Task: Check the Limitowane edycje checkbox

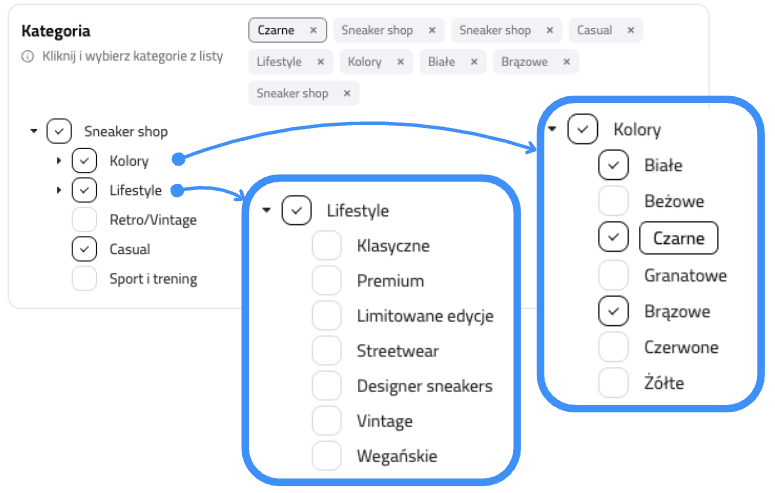Action: pyautogui.click(x=326, y=316)
